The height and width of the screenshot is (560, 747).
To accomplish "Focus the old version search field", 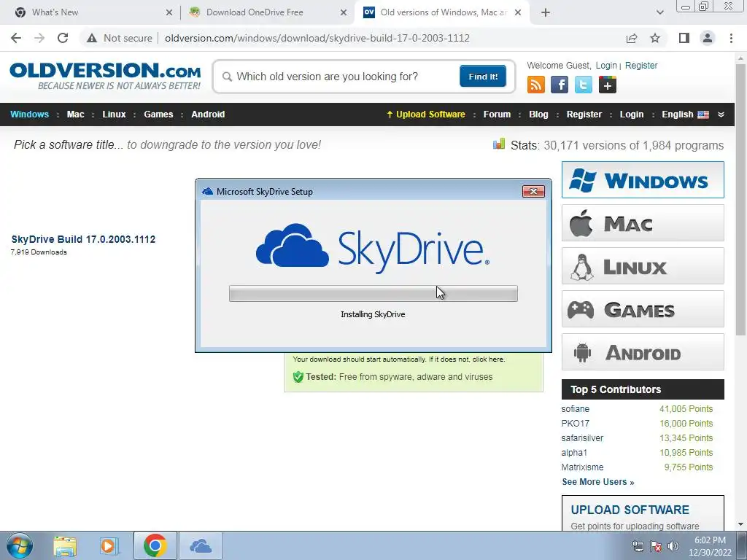I will [x=341, y=77].
